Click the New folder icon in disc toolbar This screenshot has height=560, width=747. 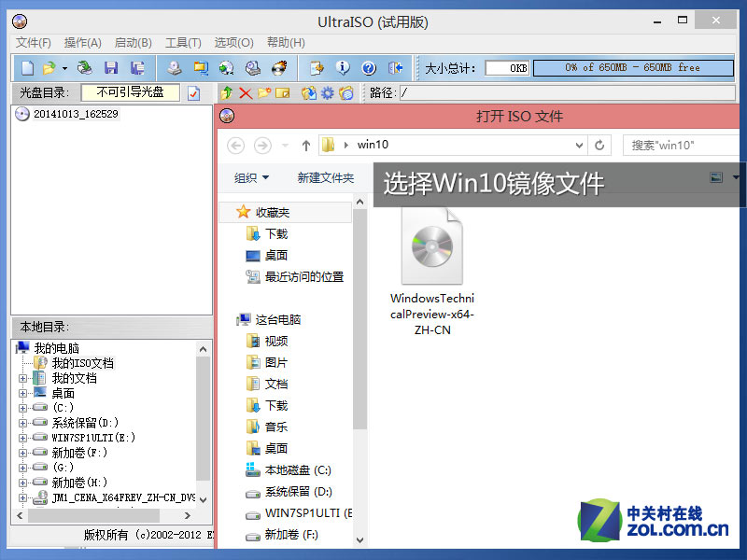pyautogui.click(x=264, y=92)
